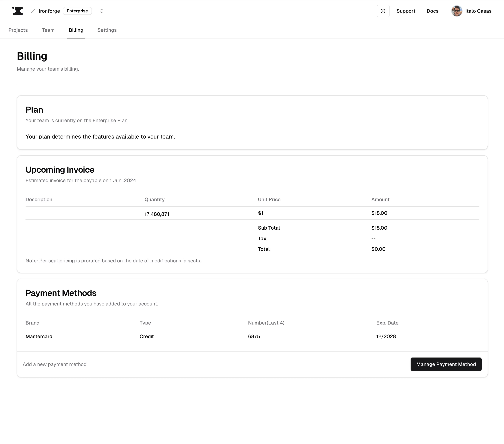Open Docs from the header
Screen dimensions: 504x444
tap(432, 11)
